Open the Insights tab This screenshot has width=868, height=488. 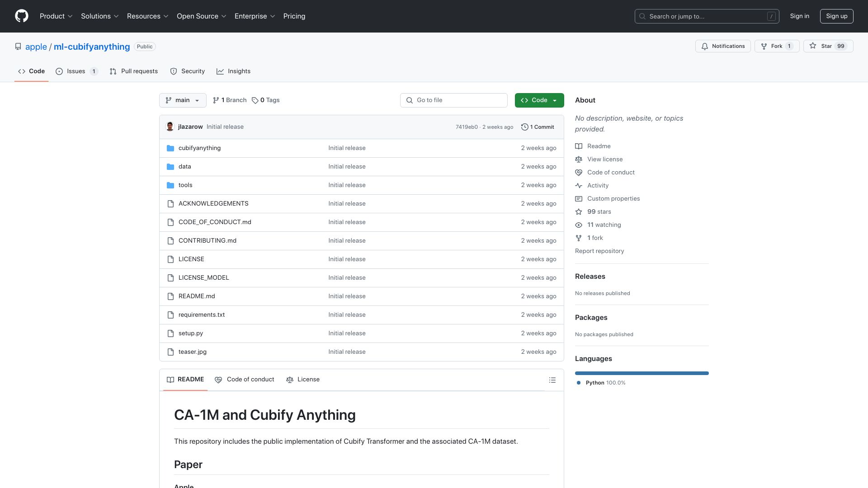[233, 71]
